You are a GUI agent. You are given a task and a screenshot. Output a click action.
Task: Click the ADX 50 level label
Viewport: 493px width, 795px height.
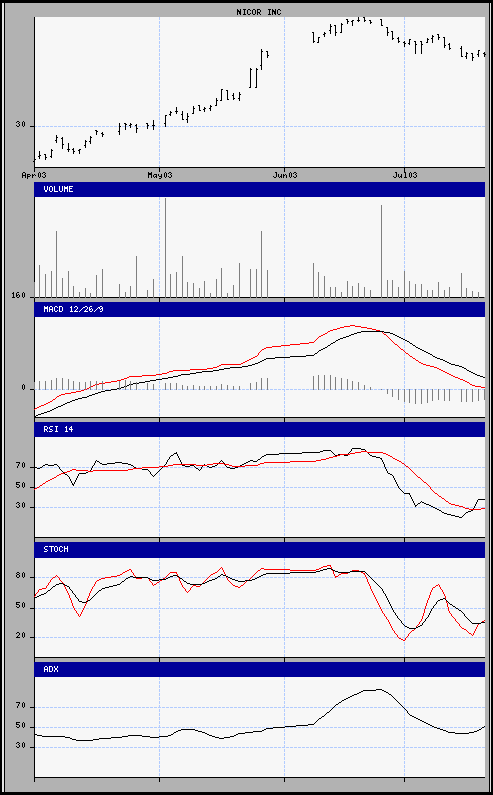coord(21,727)
